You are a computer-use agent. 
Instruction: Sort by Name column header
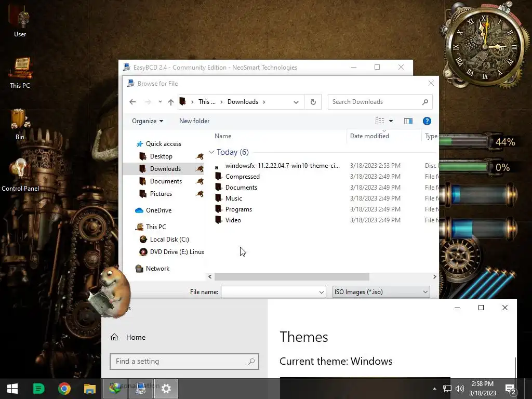(x=223, y=136)
